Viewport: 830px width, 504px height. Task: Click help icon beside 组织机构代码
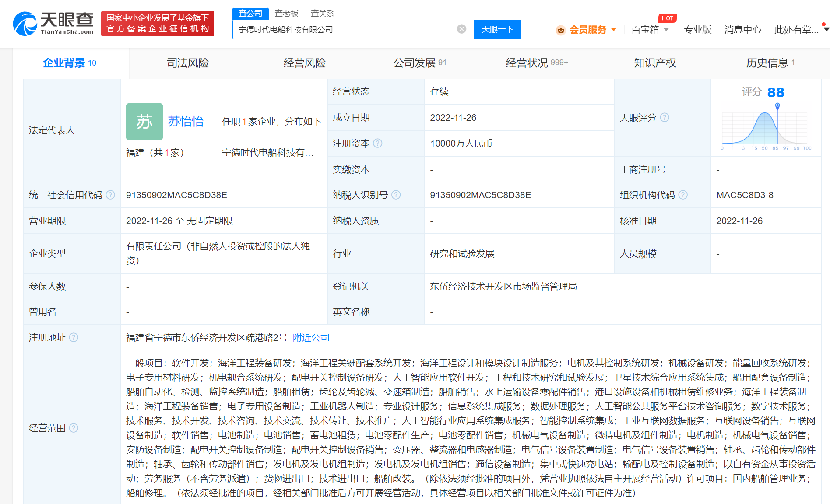(x=683, y=195)
